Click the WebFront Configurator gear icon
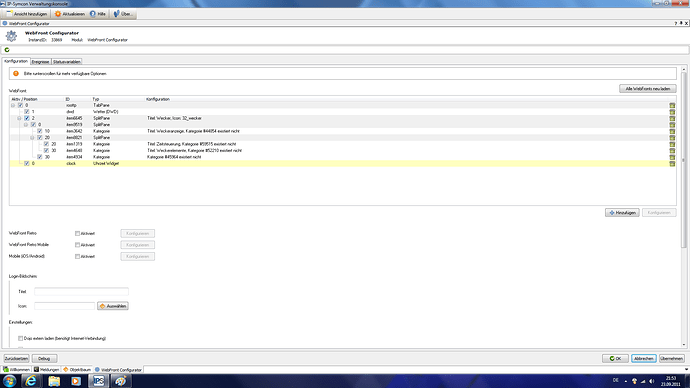Viewport: 690px width, 388px height. click(11, 36)
